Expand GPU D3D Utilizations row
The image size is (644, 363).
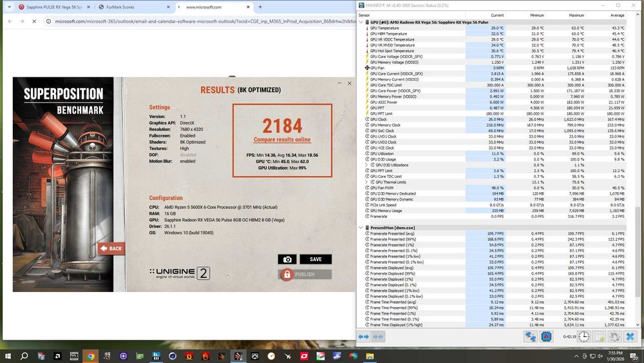(x=366, y=165)
